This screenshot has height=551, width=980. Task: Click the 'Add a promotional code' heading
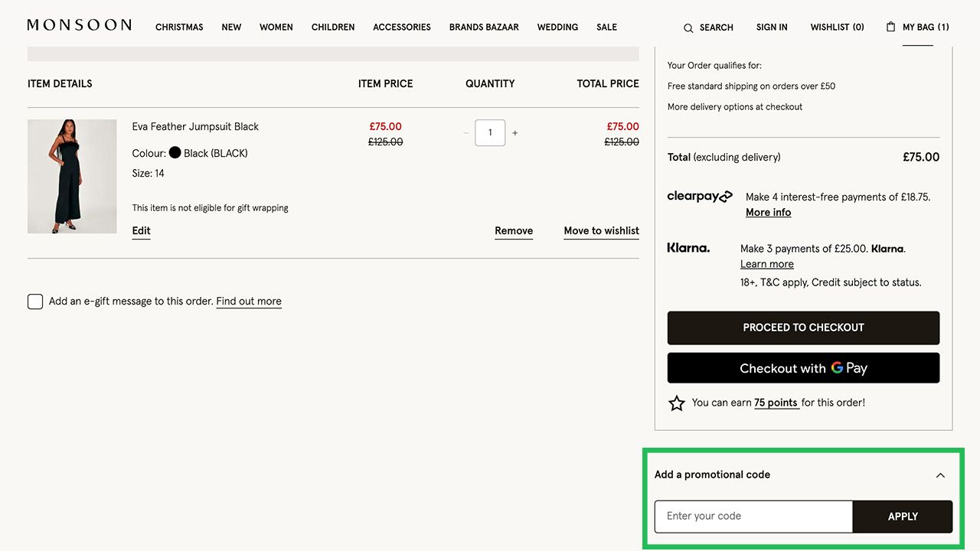pyautogui.click(x=712, y=474)
